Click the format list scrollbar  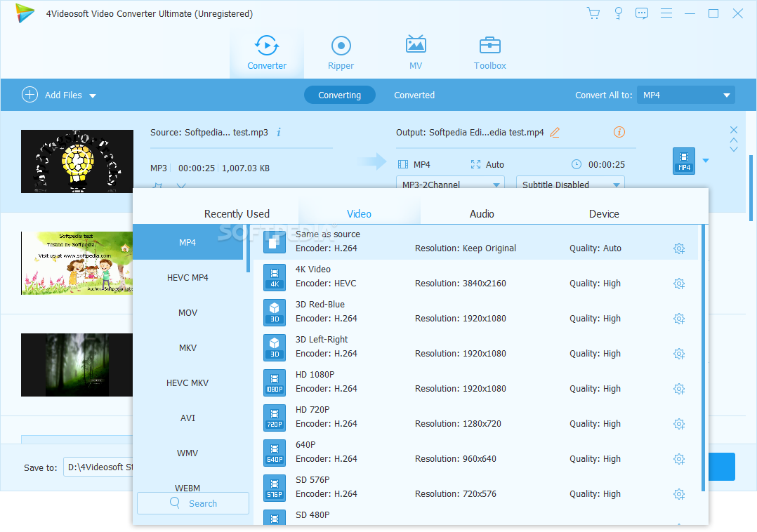pos(248,248)
